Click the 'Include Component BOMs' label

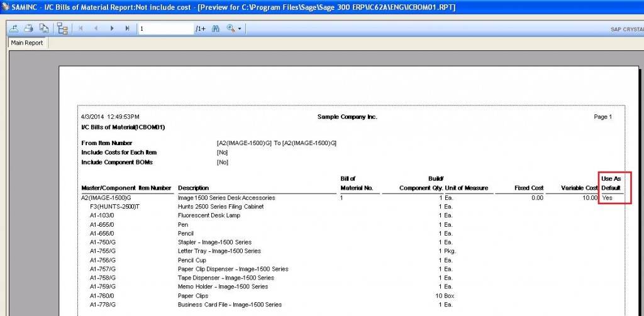pyautogui.click(x=117, y=162)
